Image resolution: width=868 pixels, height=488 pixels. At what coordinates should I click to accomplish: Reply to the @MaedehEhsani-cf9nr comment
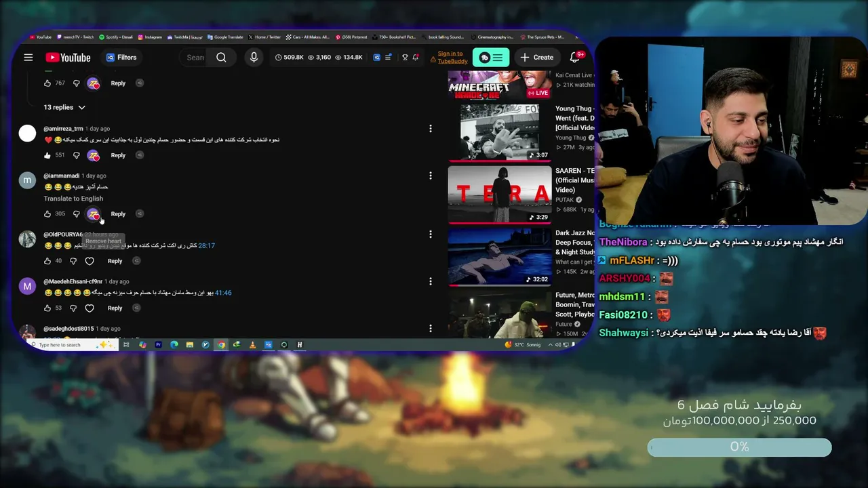[x=115, y=308]
